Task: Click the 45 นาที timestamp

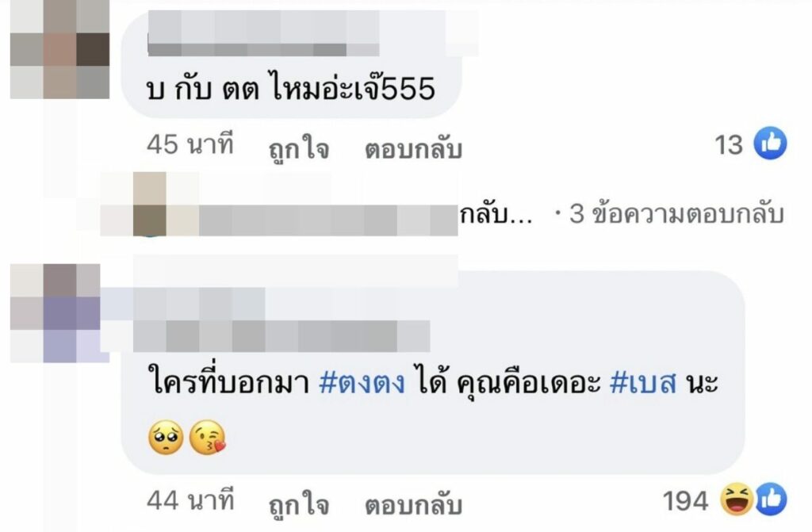Action: (190, 144)
